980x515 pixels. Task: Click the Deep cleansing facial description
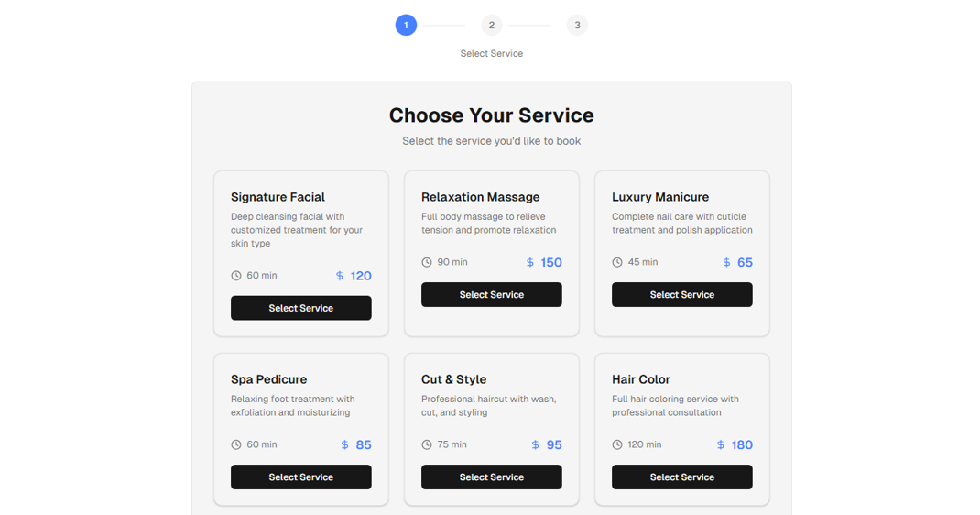(x=297, y=230)
